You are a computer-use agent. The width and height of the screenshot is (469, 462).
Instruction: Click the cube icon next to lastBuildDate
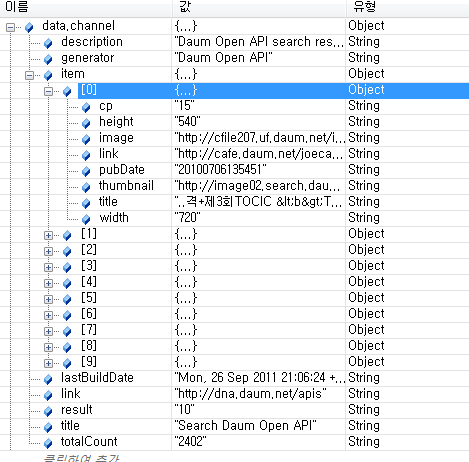pos(48,379)
